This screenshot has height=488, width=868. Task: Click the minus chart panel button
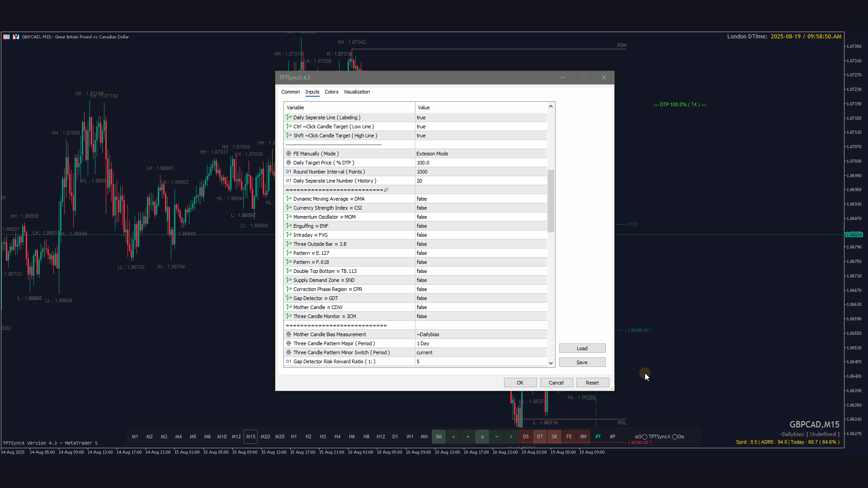point(496,436)
